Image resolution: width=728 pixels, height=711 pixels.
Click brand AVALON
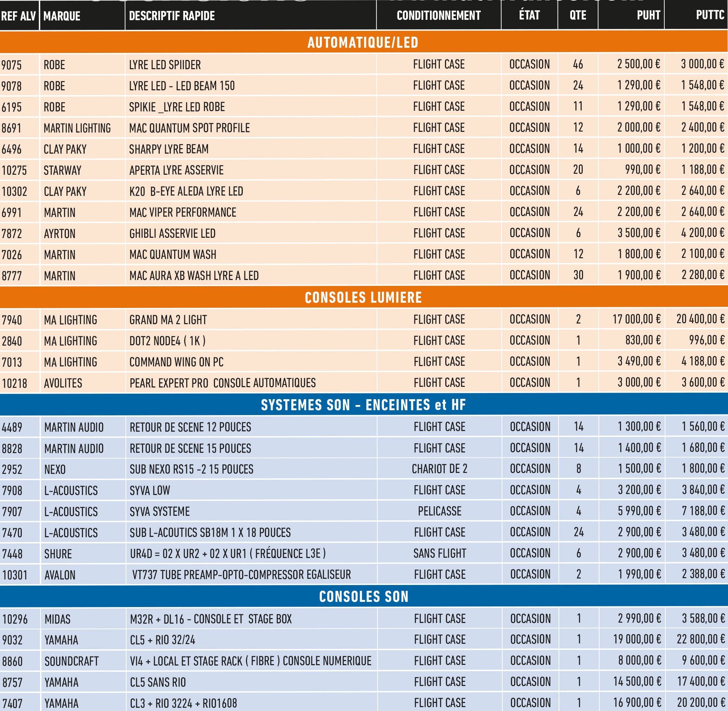60,575
